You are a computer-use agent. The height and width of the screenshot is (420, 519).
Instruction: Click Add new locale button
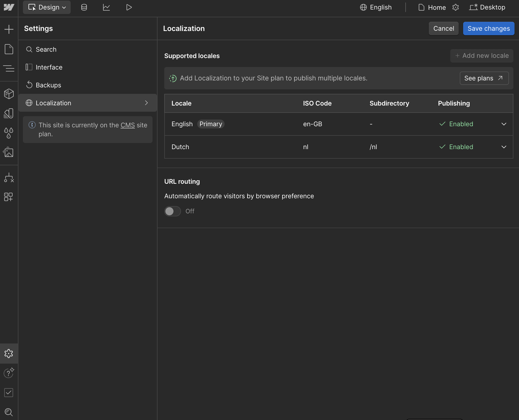(x=482, y=56)
